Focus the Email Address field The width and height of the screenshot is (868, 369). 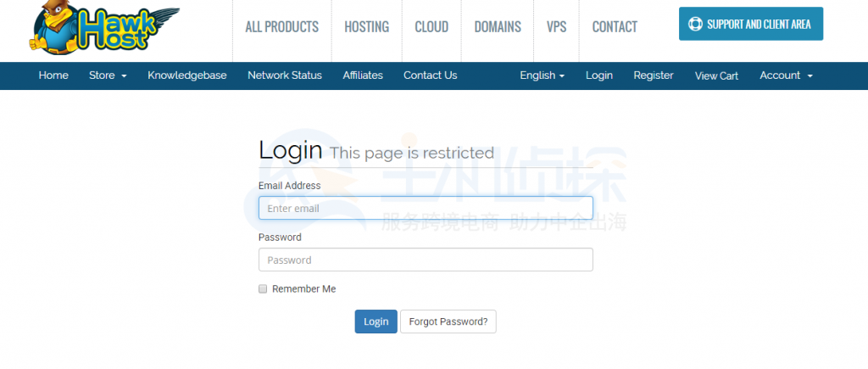click(x=426, y=208)
